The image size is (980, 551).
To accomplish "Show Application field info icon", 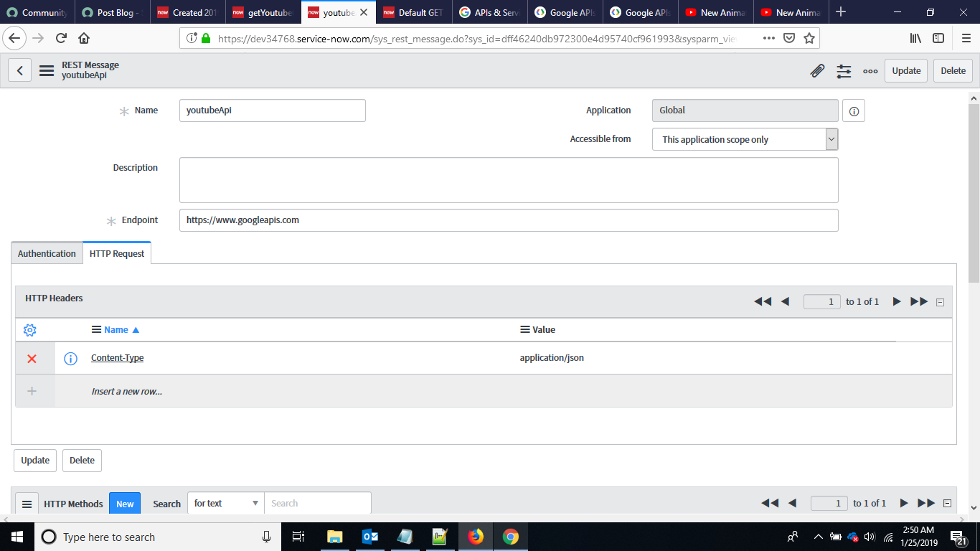I will point(854,111).
